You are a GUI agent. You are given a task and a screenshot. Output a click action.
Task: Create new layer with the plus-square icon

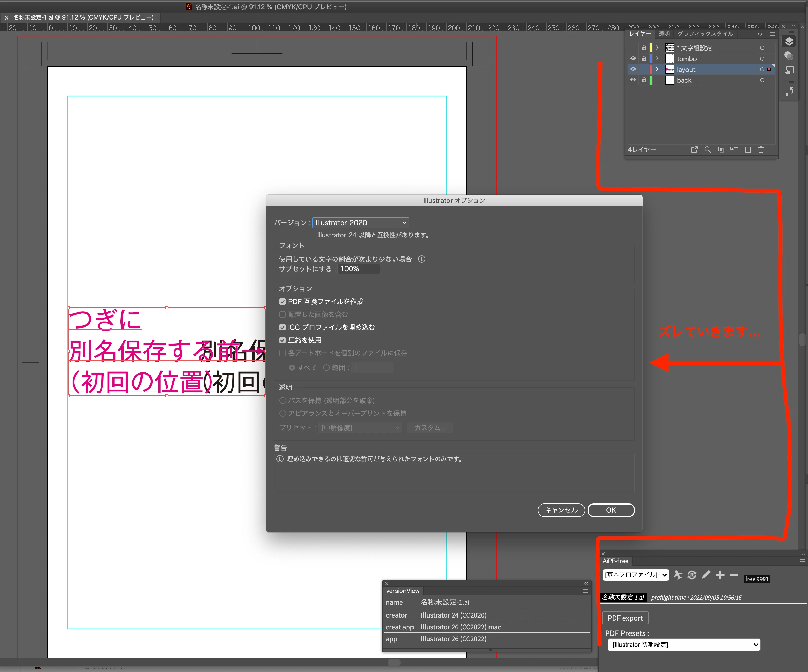[x=748, y=150]
